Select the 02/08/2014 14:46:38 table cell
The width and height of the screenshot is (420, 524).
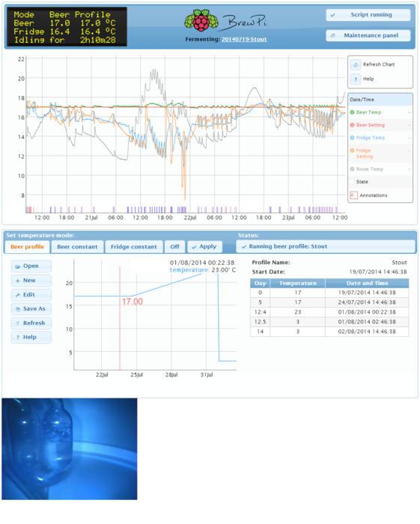click(367, 332)
